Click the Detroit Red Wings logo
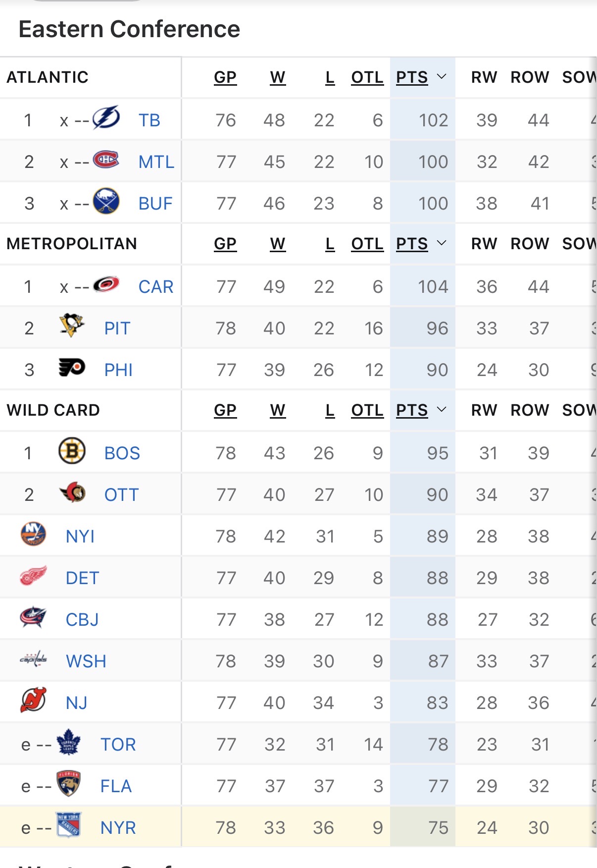 [x=33, y=576]
